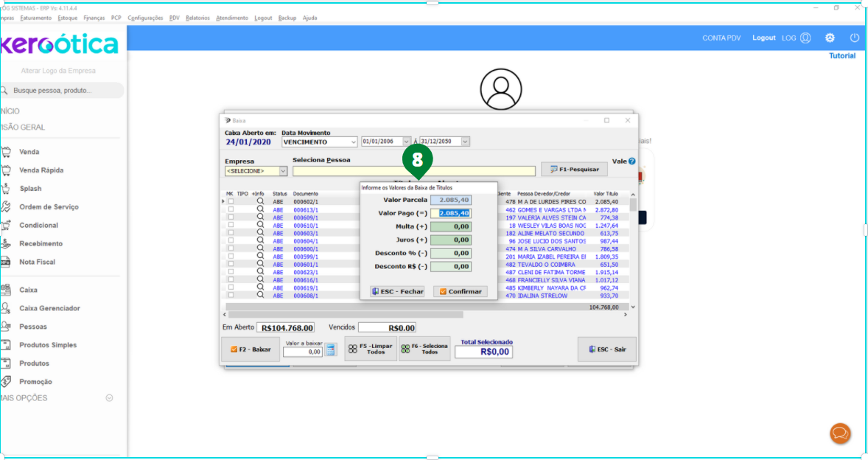Click the Seleciona Pessoa search field
The width and height of the screenshot is (868, 460).
pos(413,171)
